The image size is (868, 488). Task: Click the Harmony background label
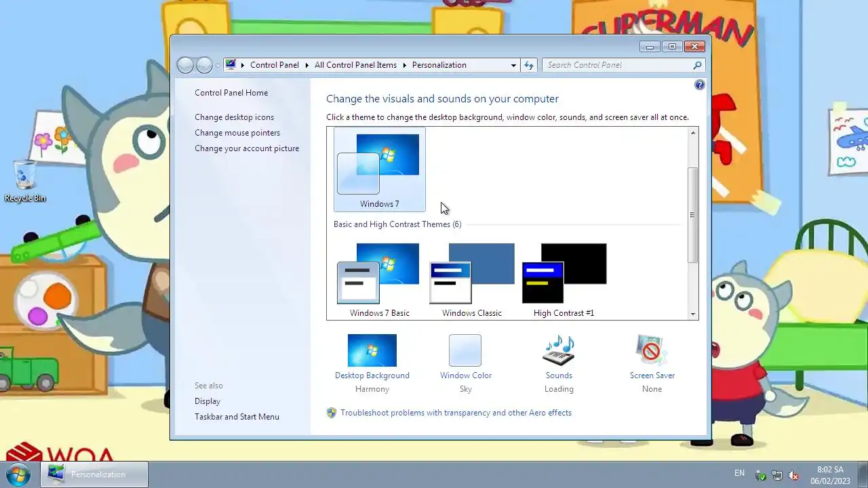pyautogui.click(x=372, y=389)
